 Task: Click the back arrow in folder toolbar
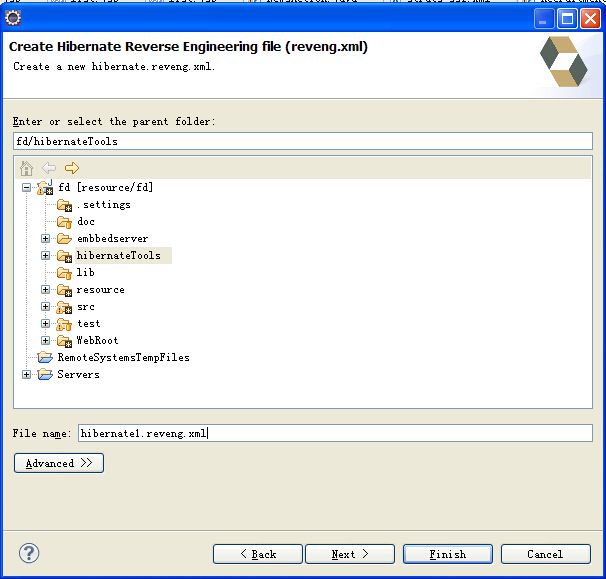pyautogui.click(x=49, y=168)
